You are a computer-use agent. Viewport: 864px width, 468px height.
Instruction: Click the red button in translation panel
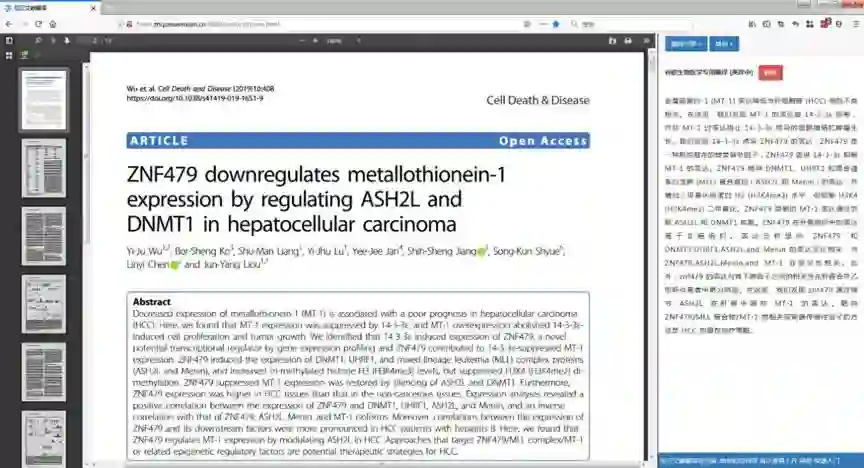tap(770, 73)
